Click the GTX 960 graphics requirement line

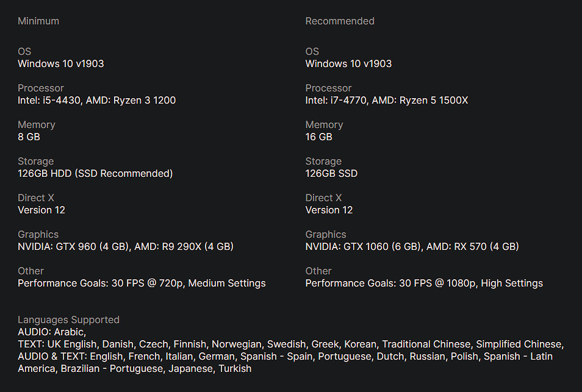point(126,246)
